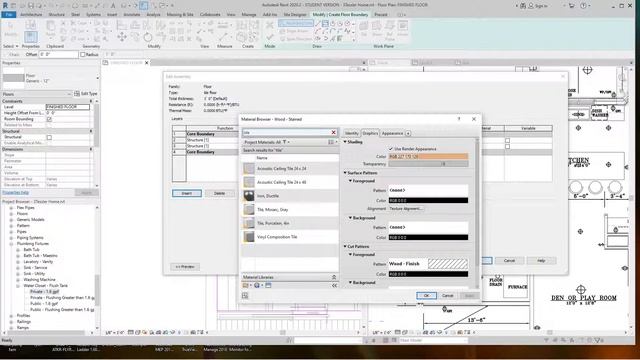Toggle the Room Bounding checkbox

coord(49,119)
